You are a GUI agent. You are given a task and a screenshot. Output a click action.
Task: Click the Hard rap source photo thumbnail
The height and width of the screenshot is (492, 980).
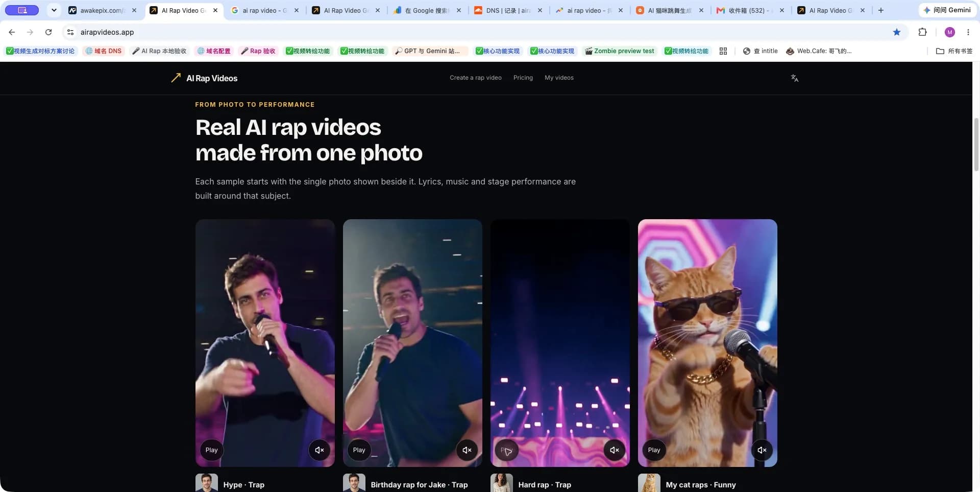point(502,483)
